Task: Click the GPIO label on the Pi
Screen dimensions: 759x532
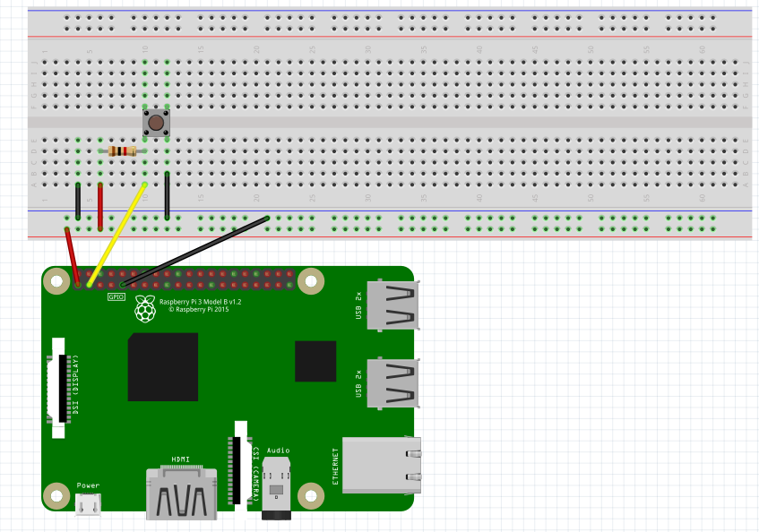Action: tap(116, 296)
